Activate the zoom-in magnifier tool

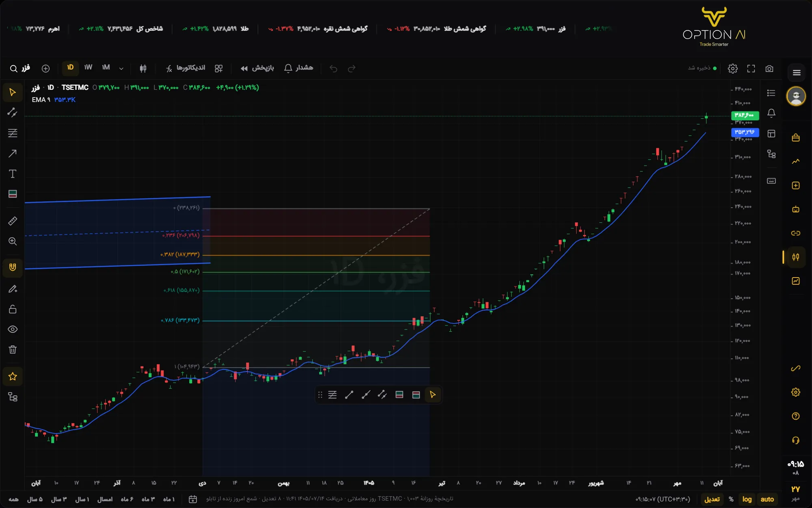click(13, 241)
